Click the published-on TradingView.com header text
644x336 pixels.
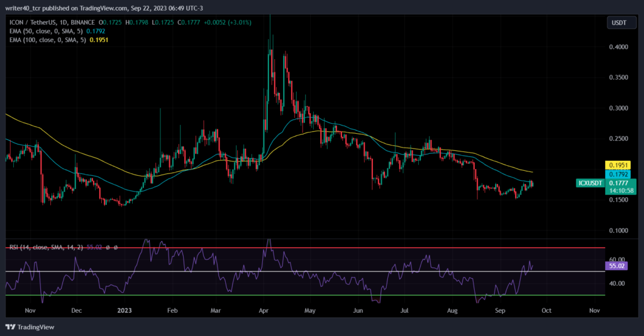[104, 8]
